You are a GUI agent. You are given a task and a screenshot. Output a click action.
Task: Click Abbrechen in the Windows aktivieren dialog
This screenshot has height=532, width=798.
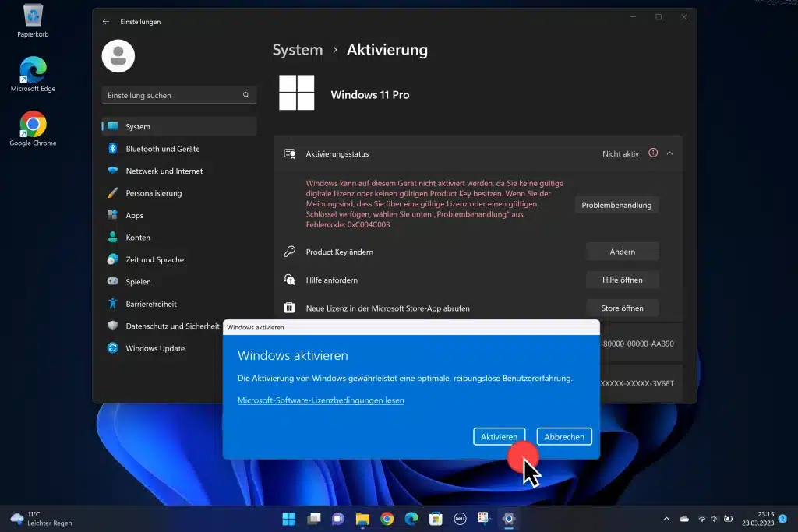[x=564, y=436]
